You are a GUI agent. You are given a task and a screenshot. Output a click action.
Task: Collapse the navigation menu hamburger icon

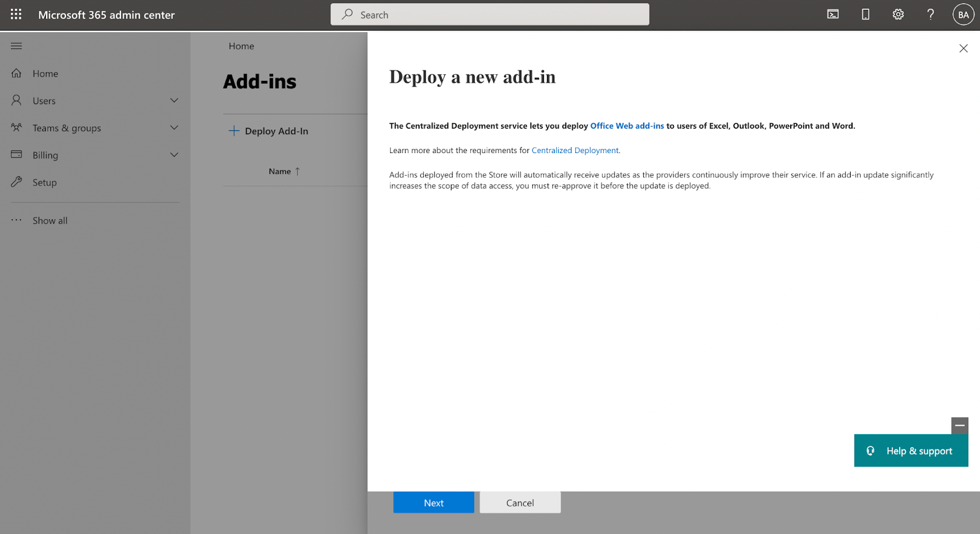point(17,46)
